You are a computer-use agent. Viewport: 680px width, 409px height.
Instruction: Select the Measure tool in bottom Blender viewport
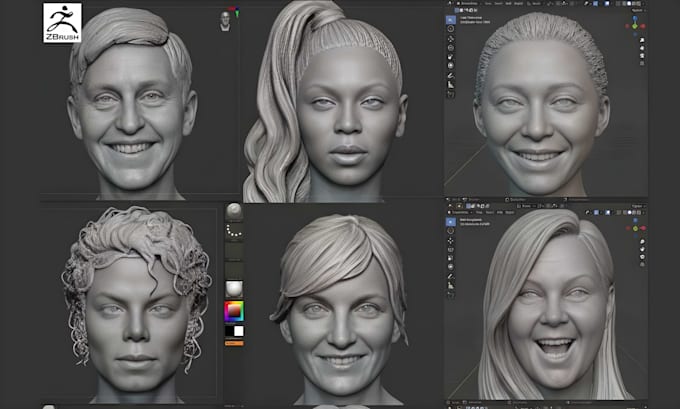pos(451,286)
